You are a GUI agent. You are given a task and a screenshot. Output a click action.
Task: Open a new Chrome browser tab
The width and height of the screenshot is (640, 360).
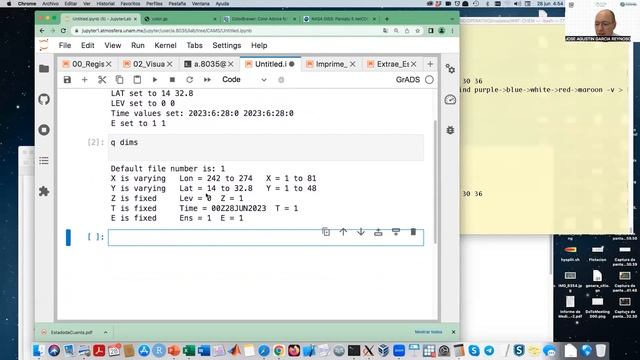pos(387,19)
